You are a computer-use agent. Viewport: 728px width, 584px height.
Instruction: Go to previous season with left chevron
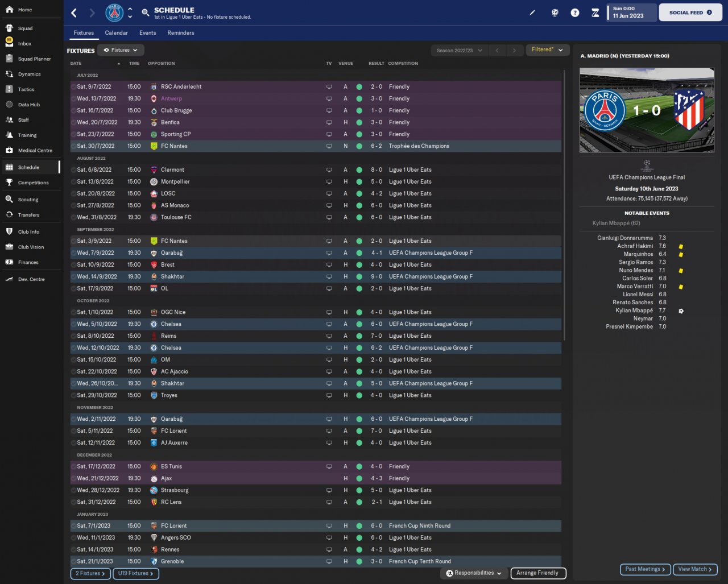(x=497, y=51)
